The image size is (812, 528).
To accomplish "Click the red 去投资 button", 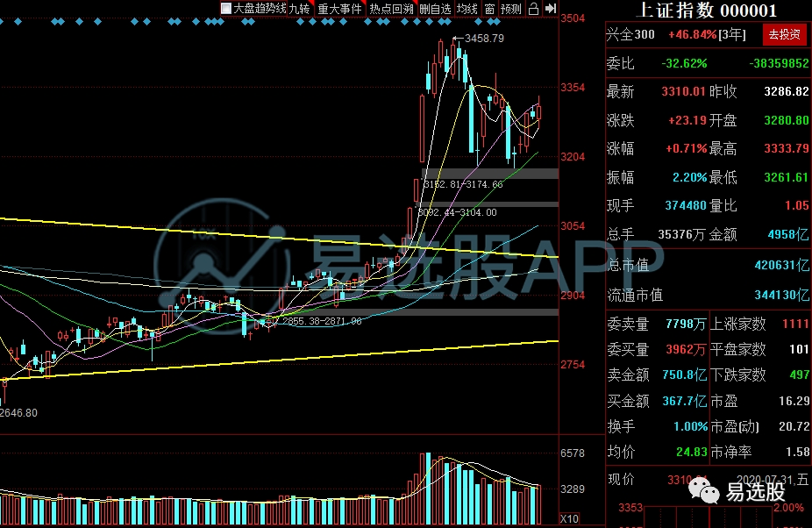I will (x=784, y=35).
